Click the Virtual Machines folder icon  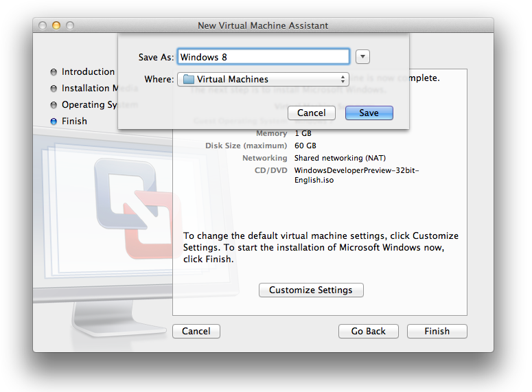click(x=189, y=79)
